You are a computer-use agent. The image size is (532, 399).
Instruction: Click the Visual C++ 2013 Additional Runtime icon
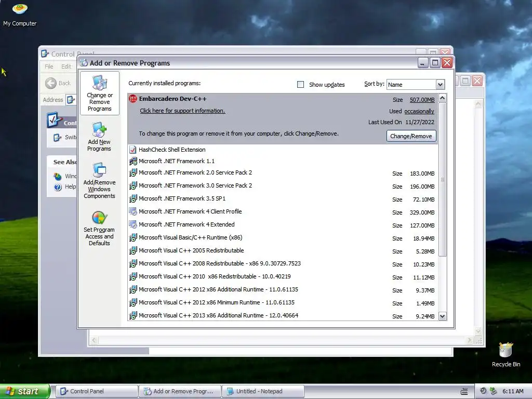point(132,315)
